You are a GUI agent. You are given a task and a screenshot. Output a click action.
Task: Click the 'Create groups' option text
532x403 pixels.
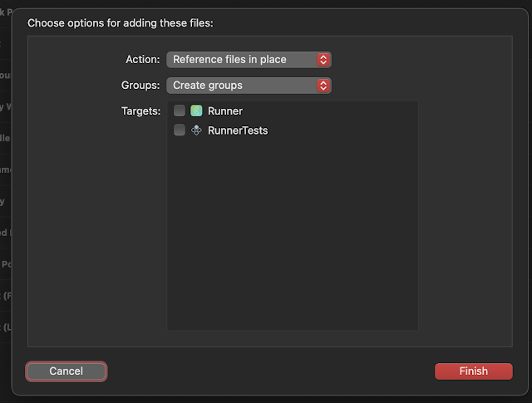[208, 86]
